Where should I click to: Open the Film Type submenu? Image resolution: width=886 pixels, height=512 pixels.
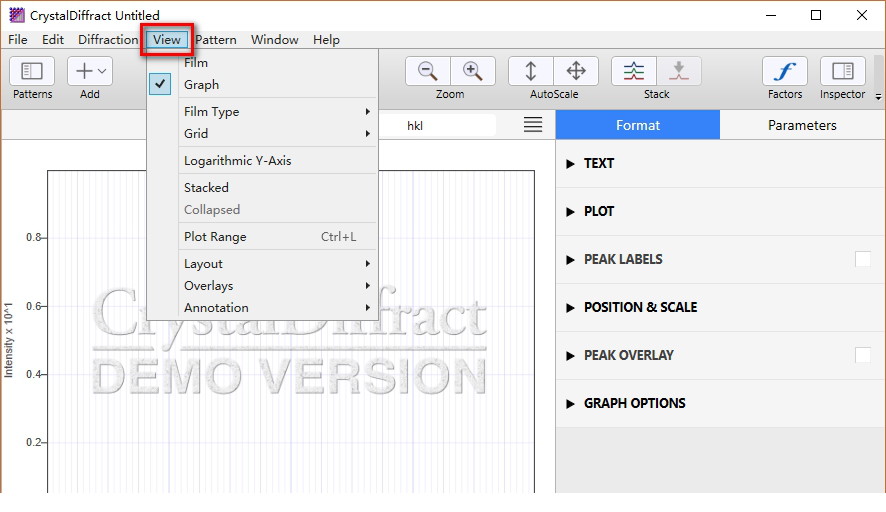[262, 112]
